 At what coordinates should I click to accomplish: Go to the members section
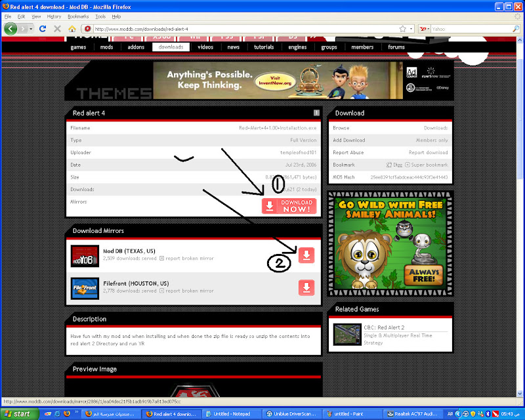[x=362, y=47]
